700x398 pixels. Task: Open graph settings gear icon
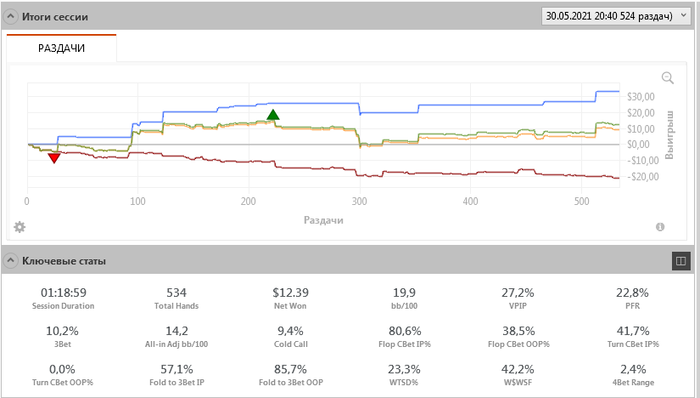coord(19,227)
